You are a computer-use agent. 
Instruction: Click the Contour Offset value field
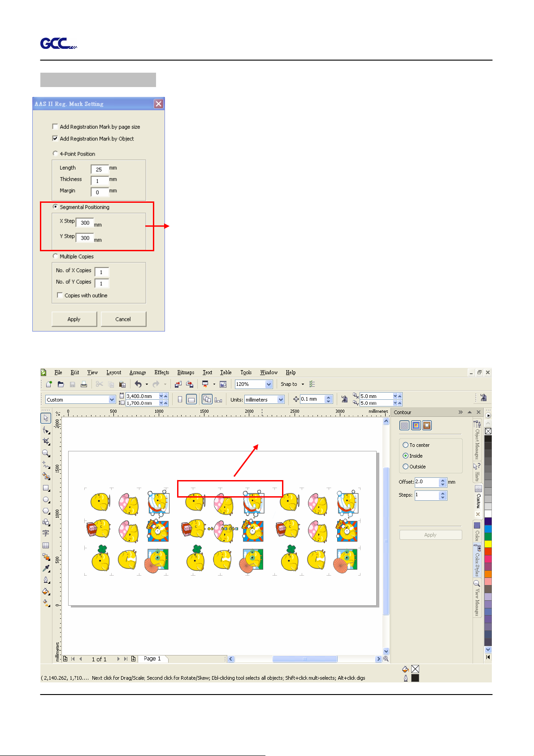pos(426,482)
